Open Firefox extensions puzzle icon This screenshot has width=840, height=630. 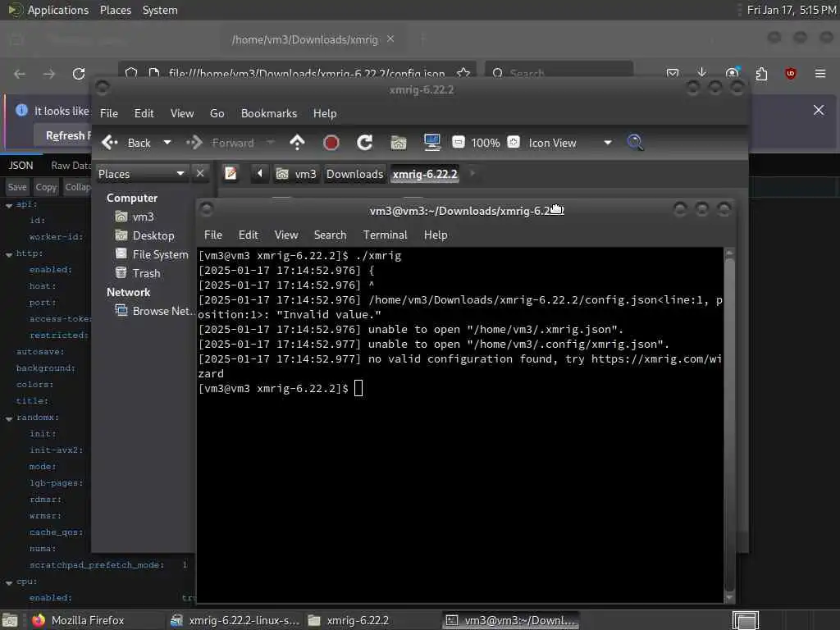coord(761,73)
